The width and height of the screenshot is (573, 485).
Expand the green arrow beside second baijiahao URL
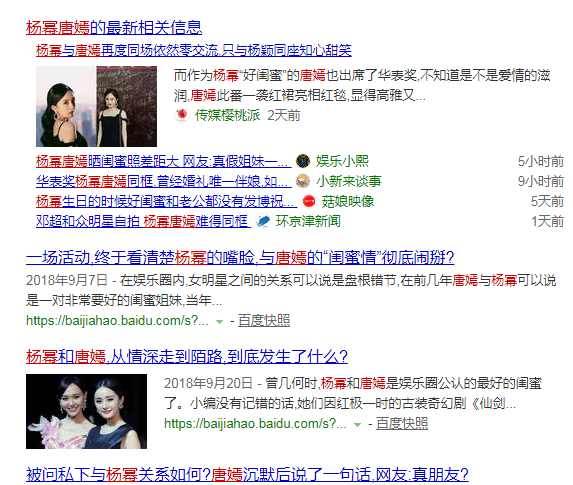pos(357,424)
